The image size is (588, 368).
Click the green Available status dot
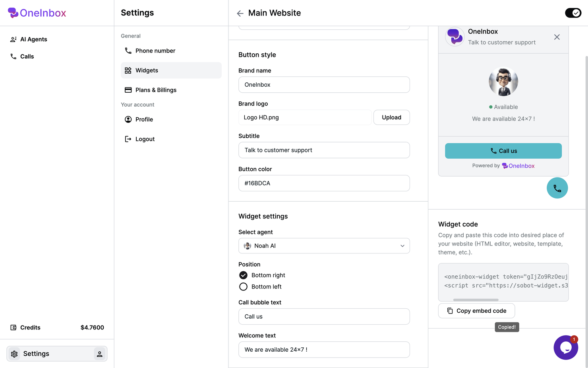click(491, 107)
